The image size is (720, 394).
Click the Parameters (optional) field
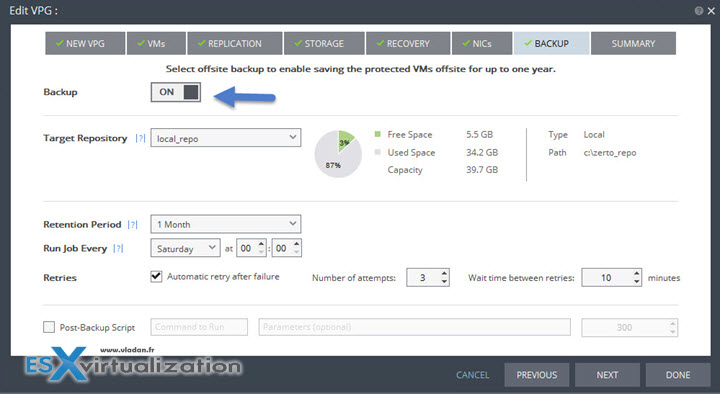[x=414, y=327]
